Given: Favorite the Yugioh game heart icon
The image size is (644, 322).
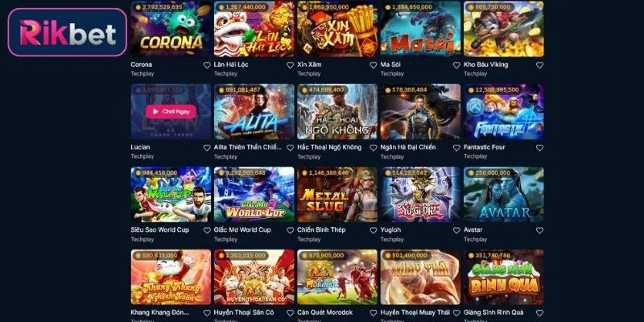Looking at the screenshot, I should point(456,230).
